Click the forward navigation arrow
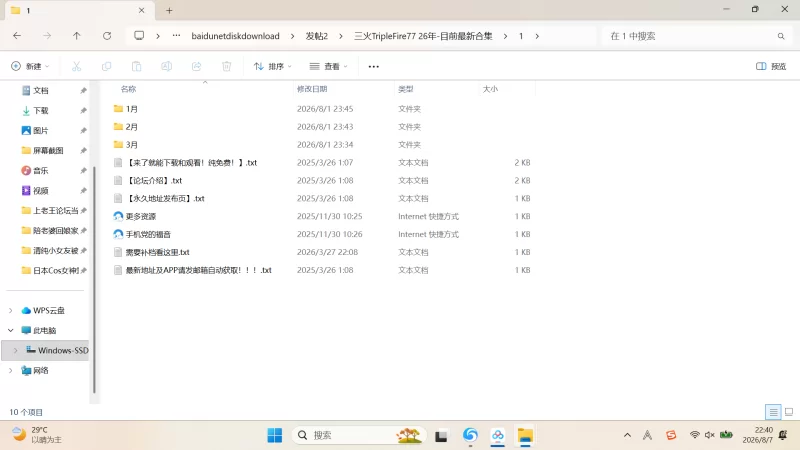Image resolution: width=800 pixels, height=450 pixels. (47, 36)
